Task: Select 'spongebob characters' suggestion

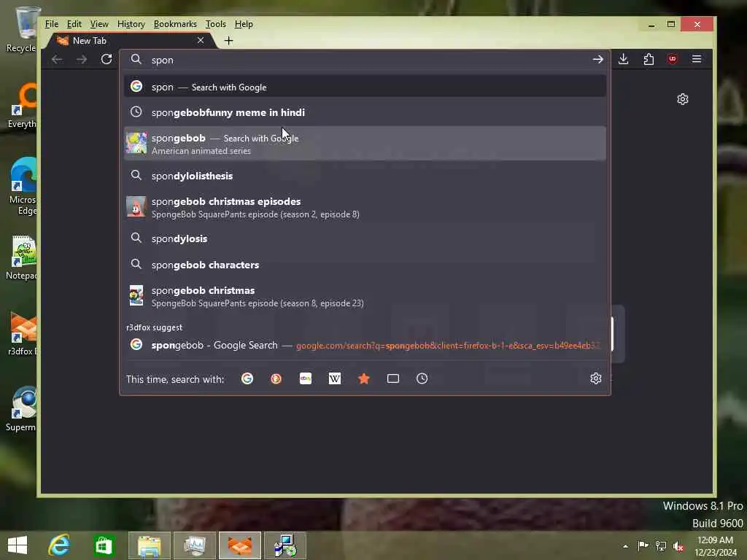Action: click(x=365, y=265)
